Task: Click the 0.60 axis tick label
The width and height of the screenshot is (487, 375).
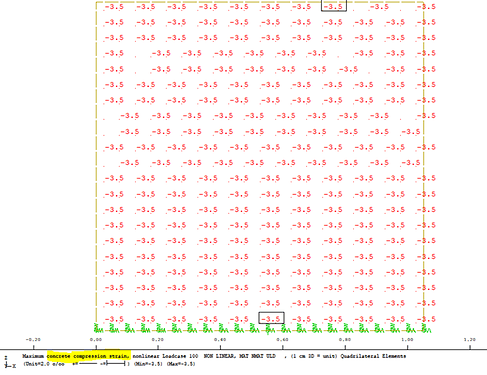Action: (x=282, y=339)
